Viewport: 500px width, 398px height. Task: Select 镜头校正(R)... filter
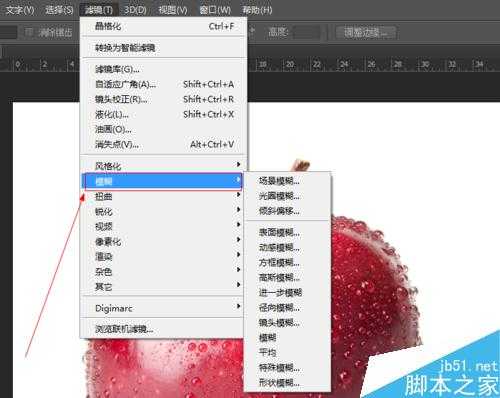click(x=163, y=99)
